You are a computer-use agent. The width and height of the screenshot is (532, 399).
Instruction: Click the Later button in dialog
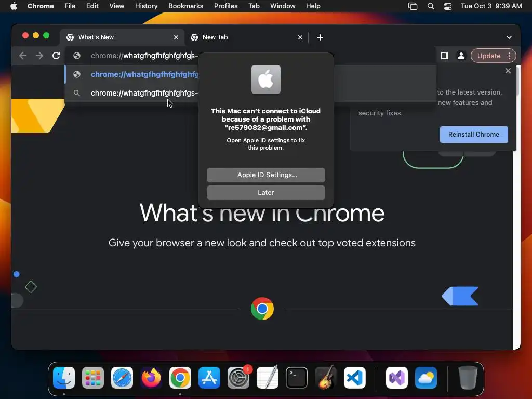coord(265,192)
